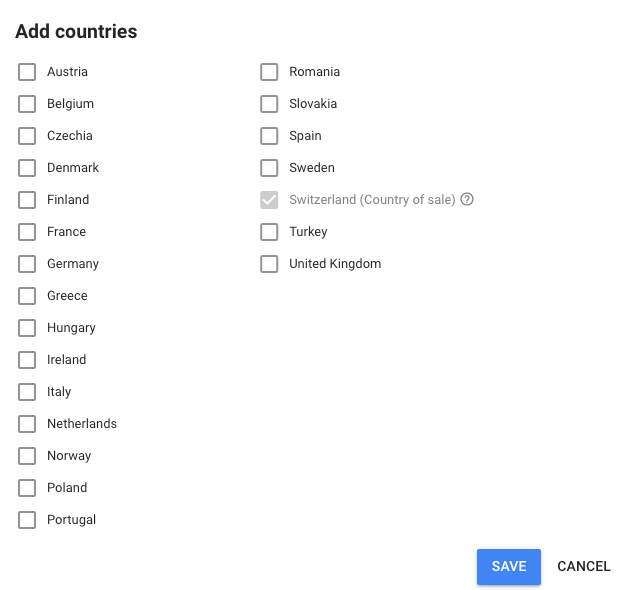Select the Hungary checkbox
Image resolution: width=622 pixels, height=590 pixels.
27,328
